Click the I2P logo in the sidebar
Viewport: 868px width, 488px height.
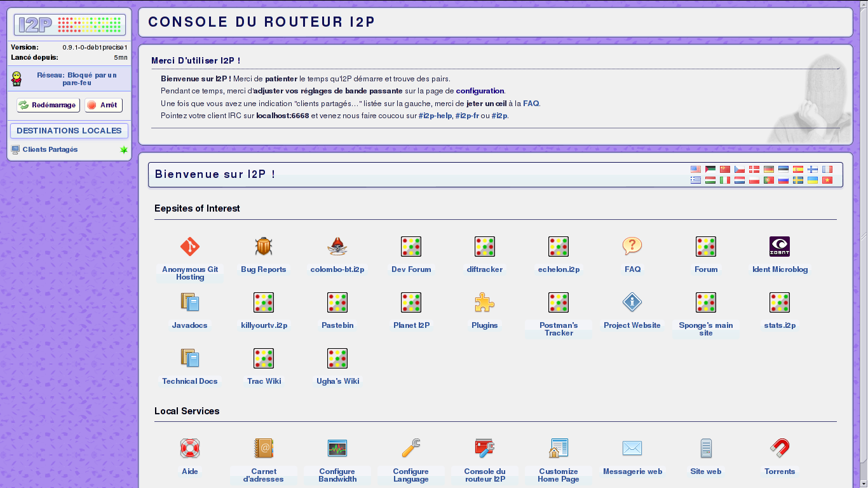pyautogui.click(x=70, y=25)
